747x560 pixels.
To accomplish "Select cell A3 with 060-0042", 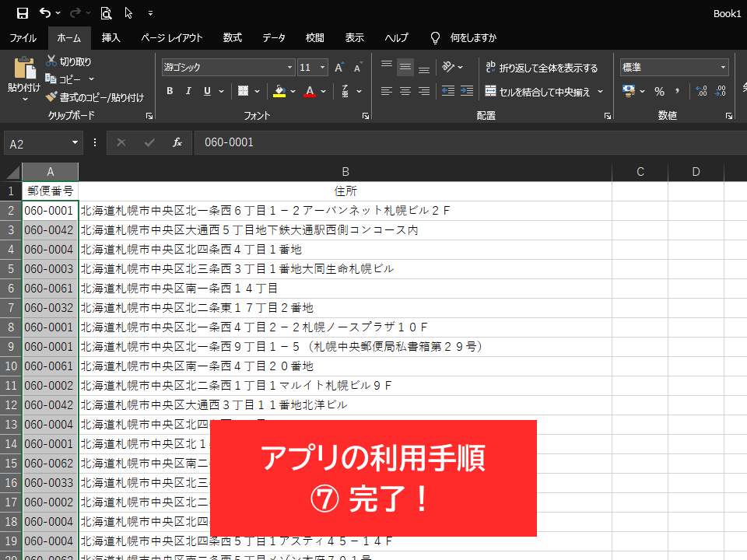I will point(50,230).
